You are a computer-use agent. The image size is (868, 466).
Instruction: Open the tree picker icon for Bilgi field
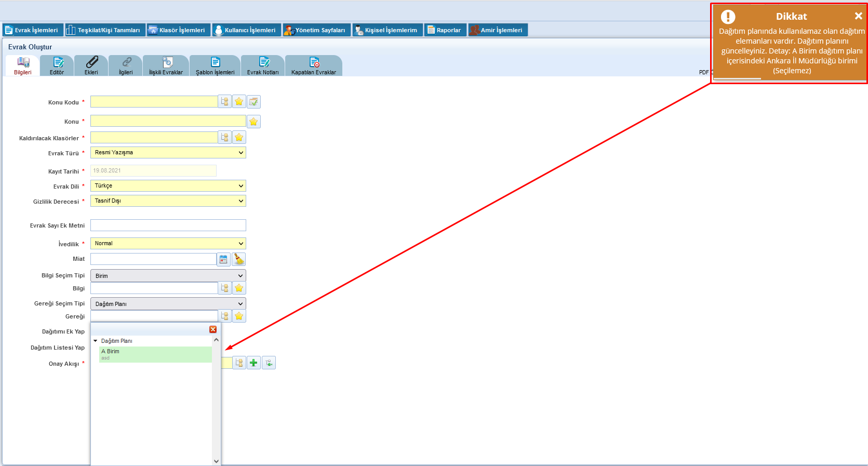(x=224, y=288)
